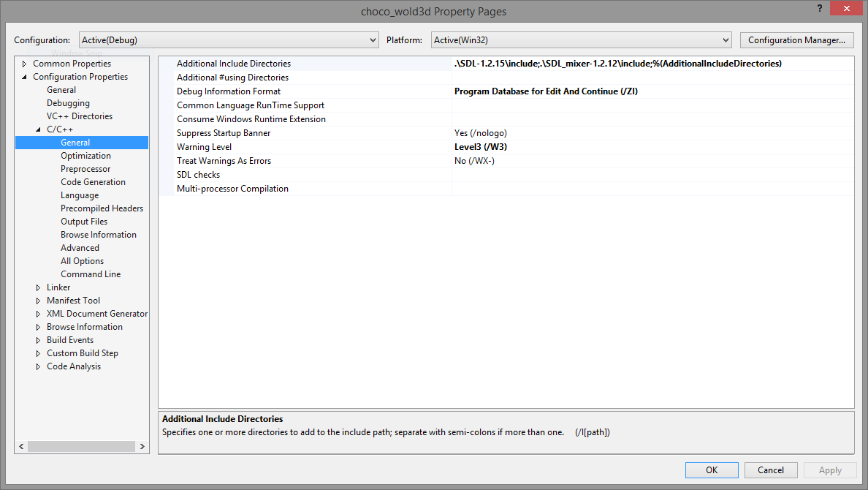Screen dimensions: 868x490
Task: Expand the Manifest Tool node
Action: tap(39, 301)
